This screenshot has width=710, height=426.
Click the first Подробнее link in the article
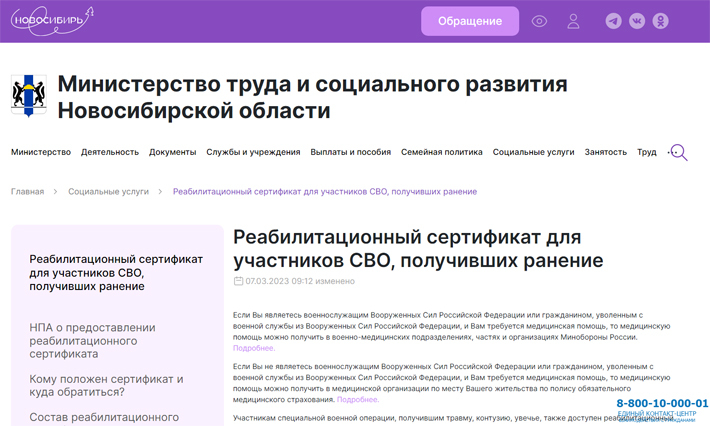click(x=253, y=348)
